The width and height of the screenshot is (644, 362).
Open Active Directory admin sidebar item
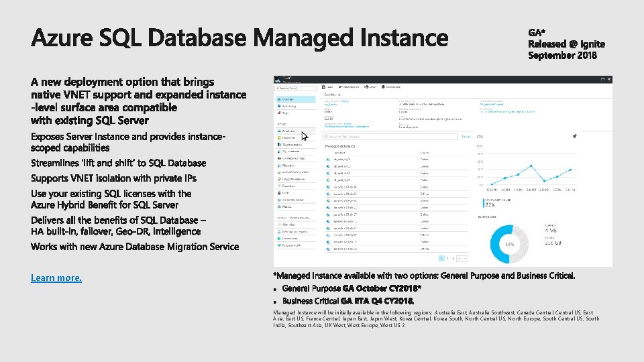[296, 172]
